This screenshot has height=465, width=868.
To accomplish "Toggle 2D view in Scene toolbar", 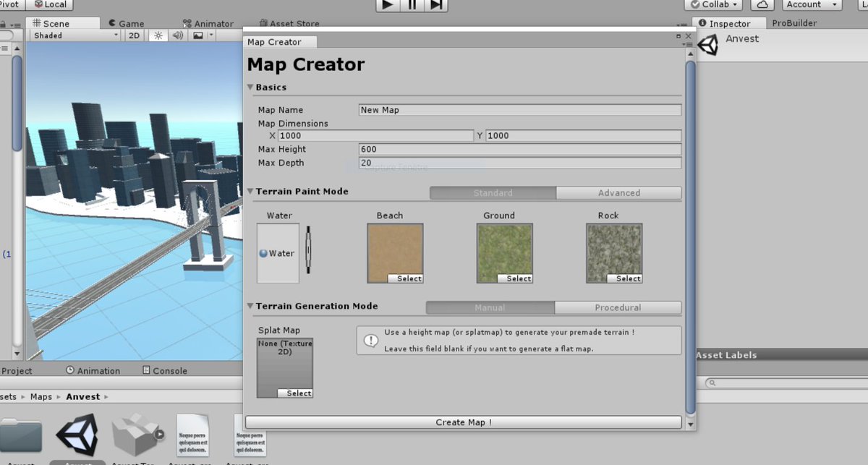I will tap(135, 35).
